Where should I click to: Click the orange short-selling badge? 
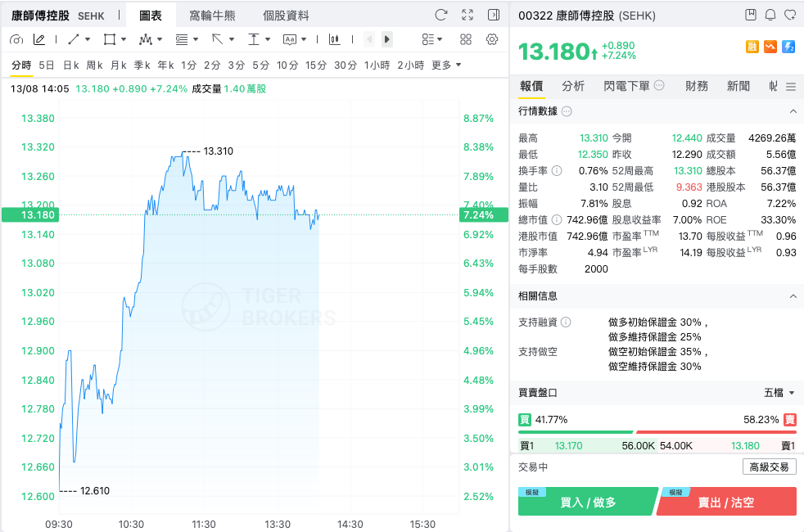click(770, 47)
